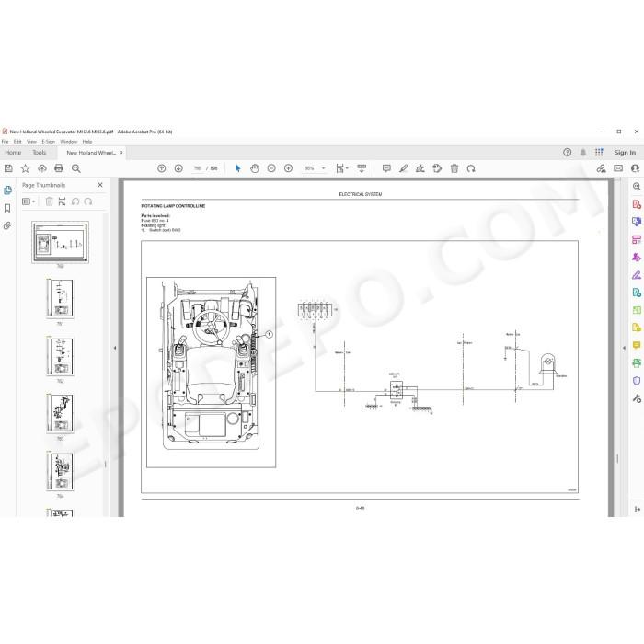The width and height of the screenshot is (644, 644).
Task: Click the Delete page trash icon
Action: (x=454, y=168)
